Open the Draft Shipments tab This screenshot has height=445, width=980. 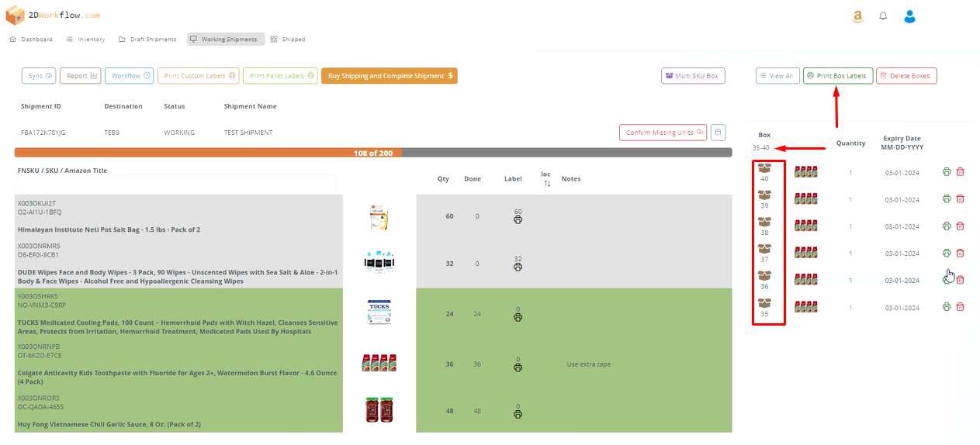click(147, 40)
